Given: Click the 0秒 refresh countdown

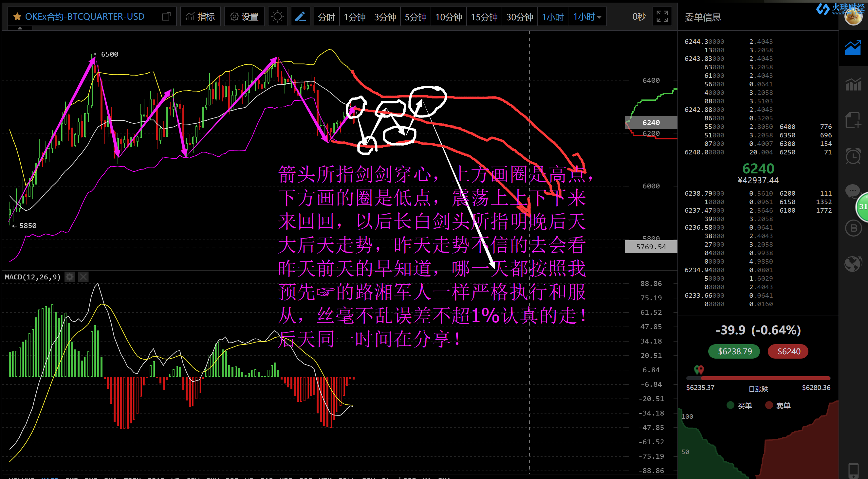Looking at the screenshot, I should [638, 16].
